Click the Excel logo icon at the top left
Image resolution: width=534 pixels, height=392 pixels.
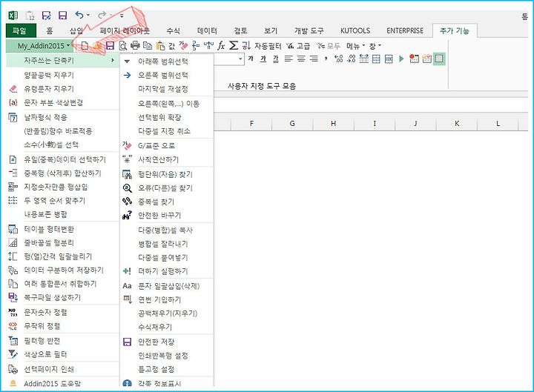tap(13, 16)
